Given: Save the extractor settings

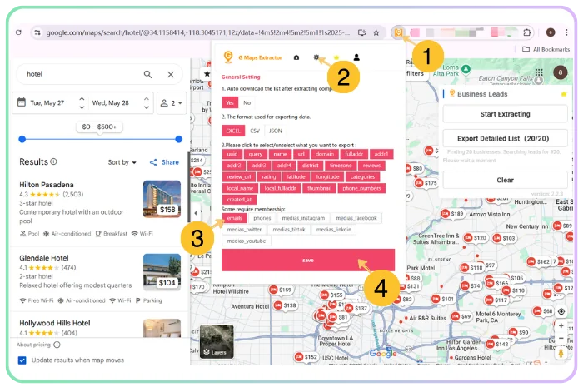Looking at the screenshot, I should click(x=308, y=261).
